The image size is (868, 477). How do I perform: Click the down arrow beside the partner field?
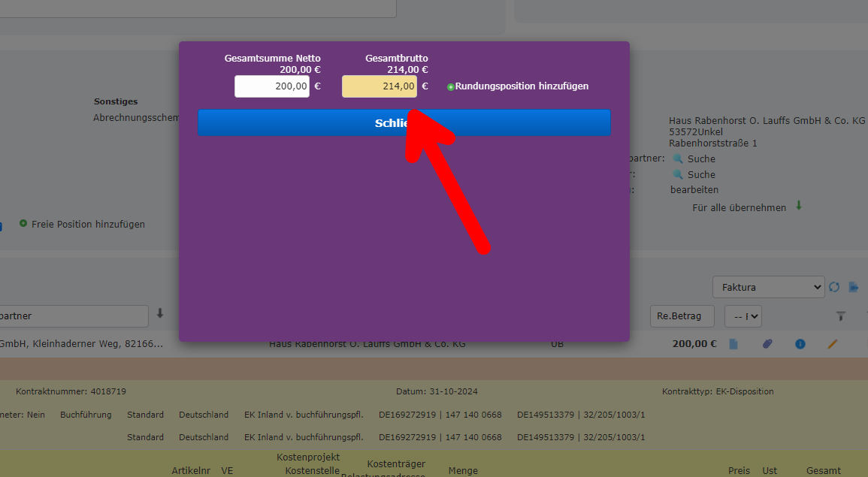(x=160, y=315)
